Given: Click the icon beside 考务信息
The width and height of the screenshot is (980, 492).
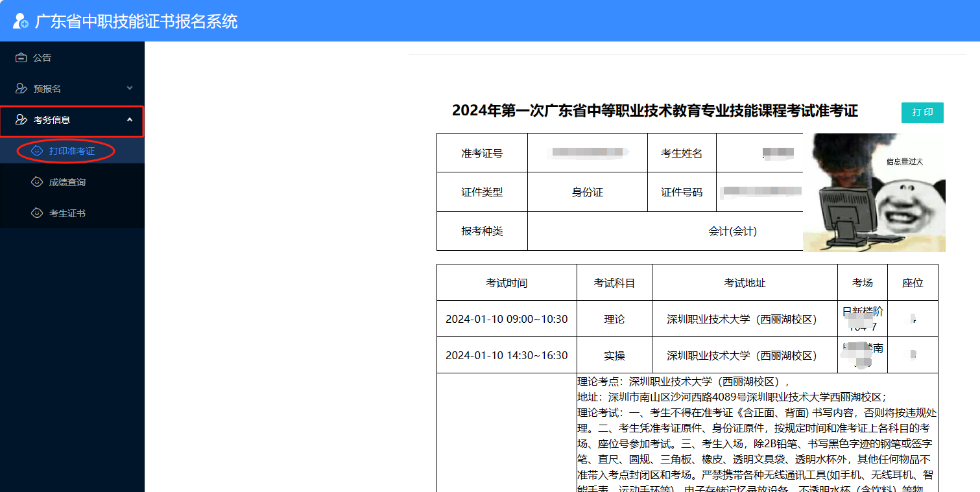Looking at the screenshot, I should point(21,120).
